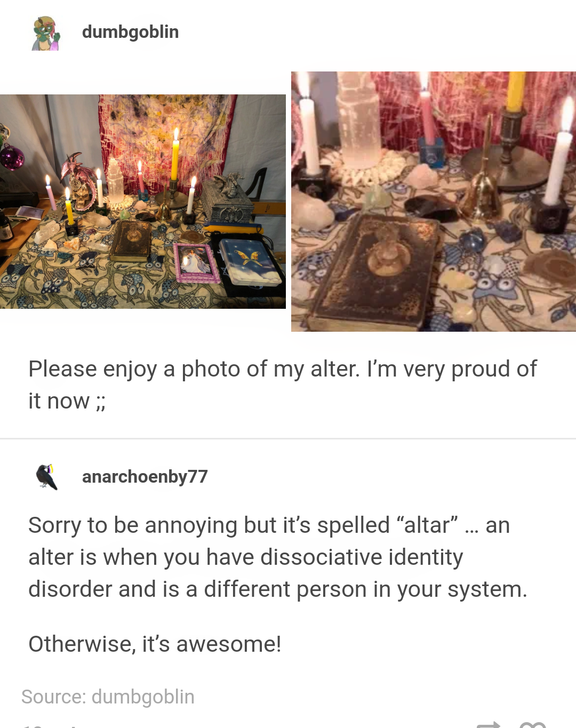View the close-up book and candles photo
Screen dimensions: 576x728
434,202
